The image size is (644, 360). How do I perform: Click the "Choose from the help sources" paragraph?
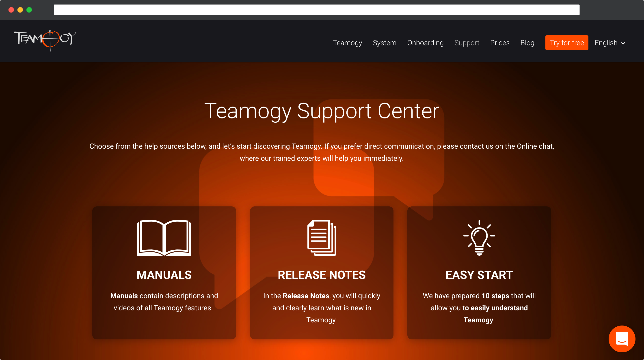(x=322, y=152)
